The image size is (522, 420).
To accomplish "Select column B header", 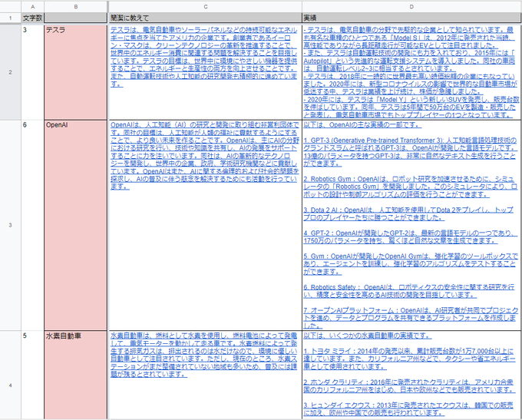I will pyautogui.click(x=76, y=7).
